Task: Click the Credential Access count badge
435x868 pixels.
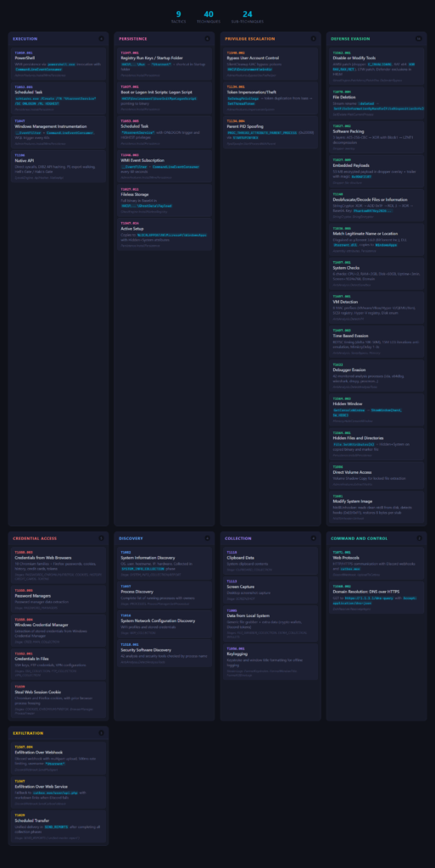Action: pos(101,538)
